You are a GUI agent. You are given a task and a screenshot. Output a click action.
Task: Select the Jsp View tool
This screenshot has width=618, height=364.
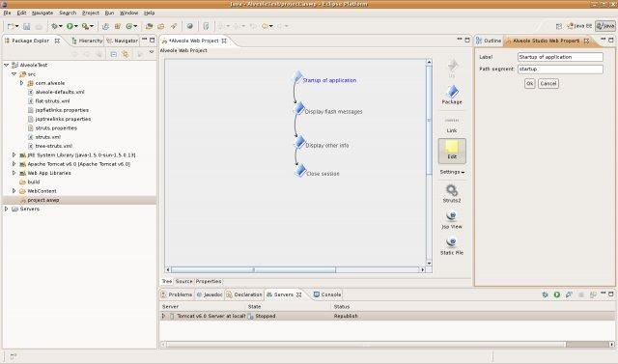452,220
